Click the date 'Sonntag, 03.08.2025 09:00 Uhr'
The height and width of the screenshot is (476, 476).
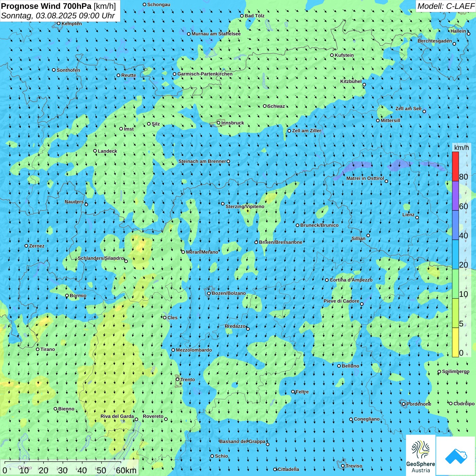click(58, 16)
